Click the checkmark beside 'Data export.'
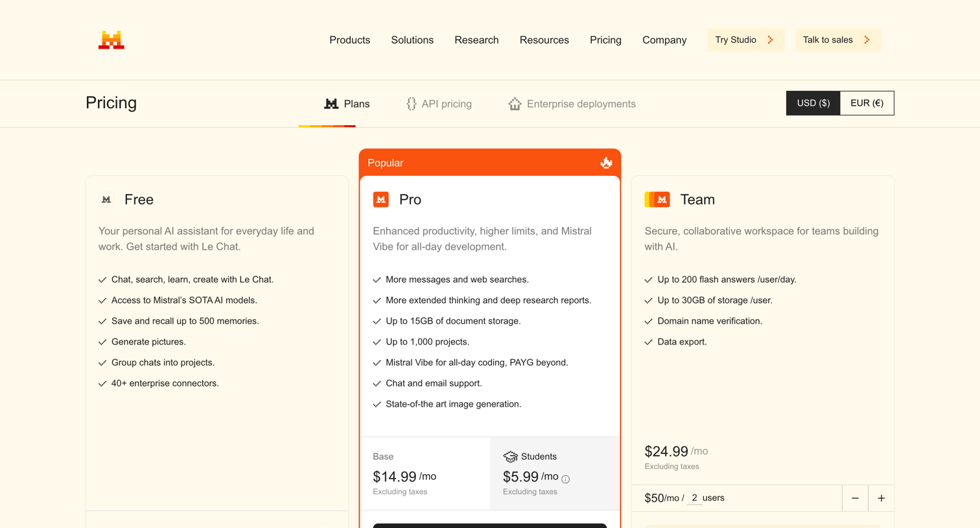This screenshot has height=528, width=980. coord(649,342)
